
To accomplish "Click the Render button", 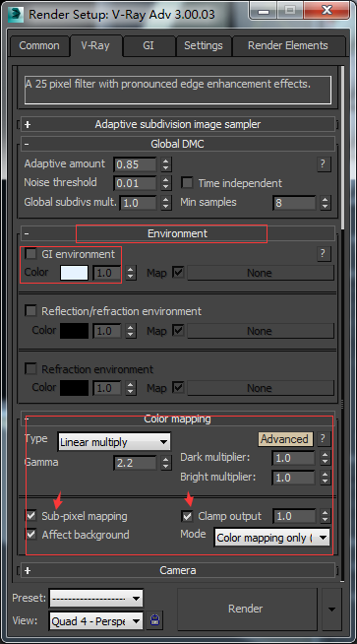I will coord(247,609).
